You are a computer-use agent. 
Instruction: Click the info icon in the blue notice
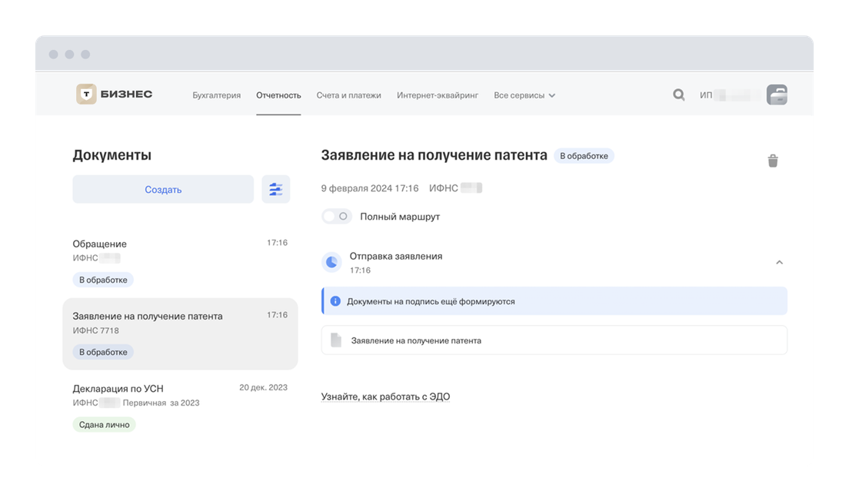[x=335, y=301]
